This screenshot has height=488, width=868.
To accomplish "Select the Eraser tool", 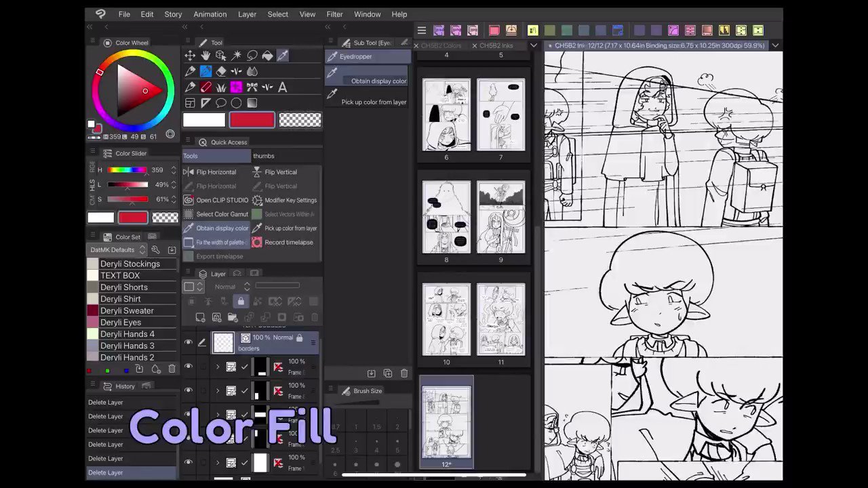I will [x=221, y=71].
